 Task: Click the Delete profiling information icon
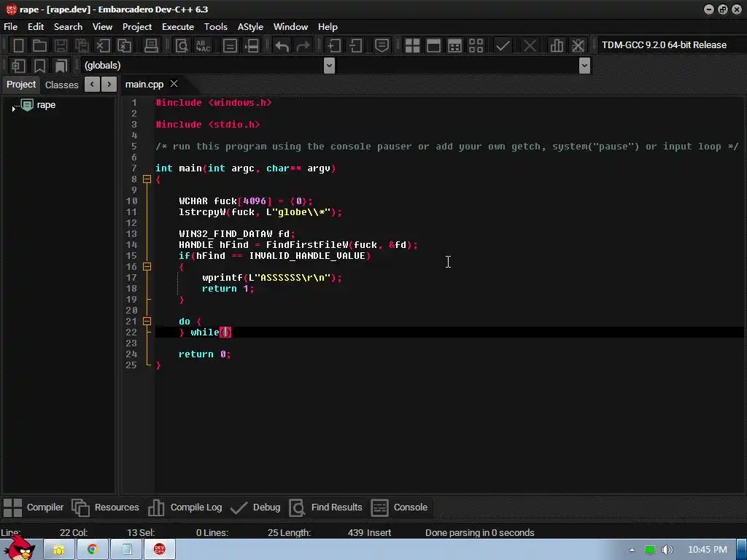point(578,45)
